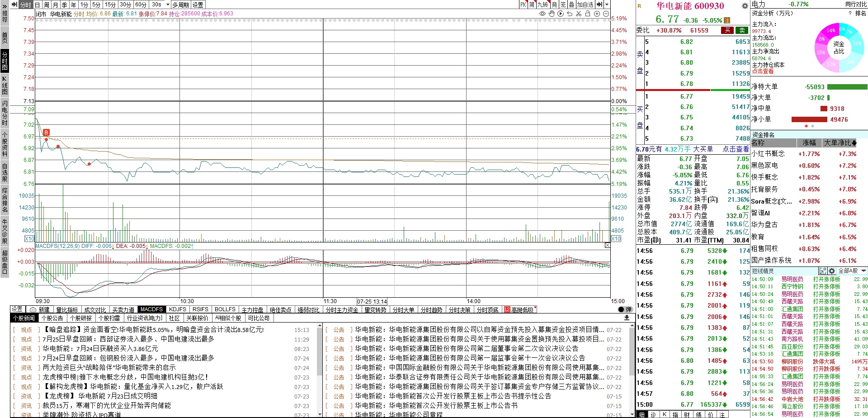868x418 pixels.
Task: Click the pop-out window icon in 短线精灵
Action: pyautogui.click(x=823, y=271)
